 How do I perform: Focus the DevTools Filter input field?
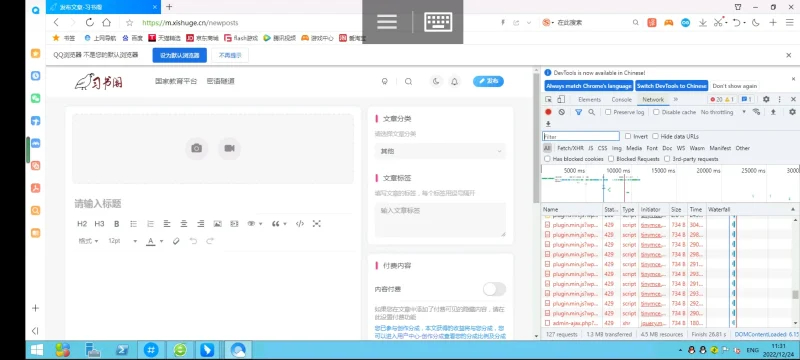[x=581, y=137]
